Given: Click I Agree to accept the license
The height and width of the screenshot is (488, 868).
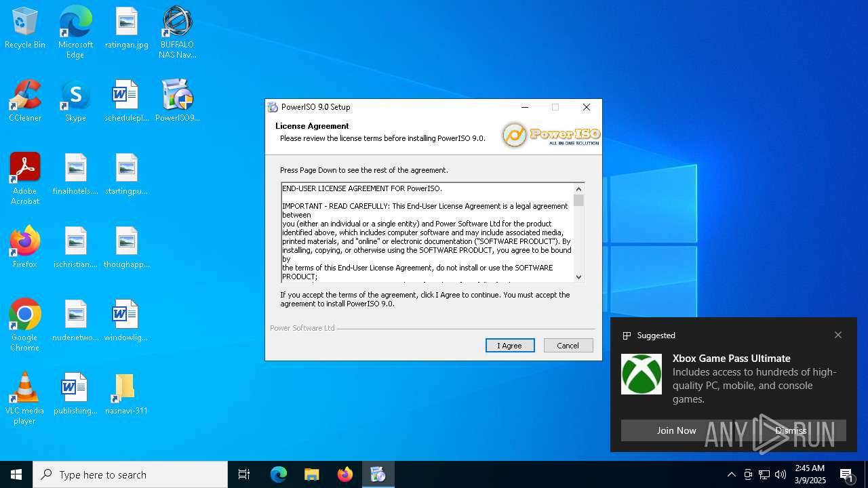Looking at the screenshot, I should point(510,346).
